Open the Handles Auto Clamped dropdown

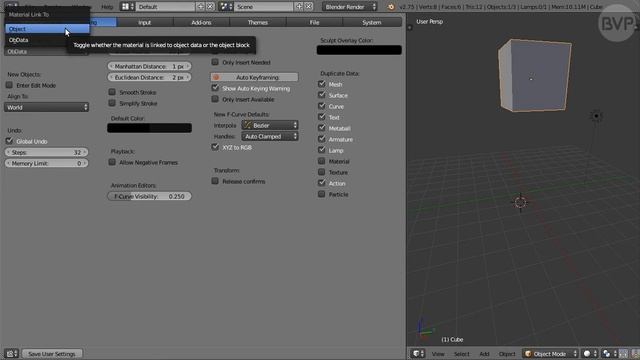click(x=270, y=136)
